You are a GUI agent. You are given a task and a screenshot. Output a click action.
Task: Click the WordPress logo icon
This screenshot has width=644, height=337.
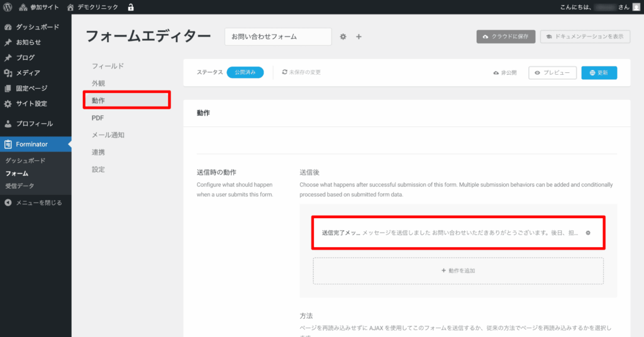8,7
